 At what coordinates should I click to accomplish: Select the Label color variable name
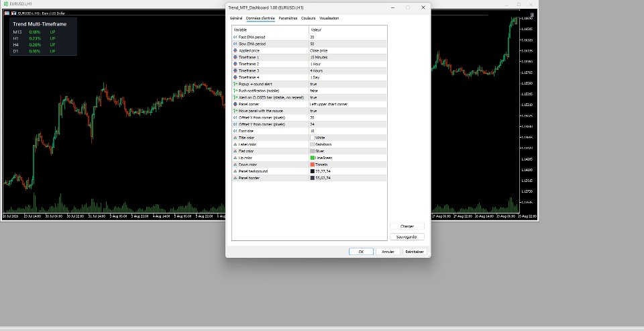248,145
